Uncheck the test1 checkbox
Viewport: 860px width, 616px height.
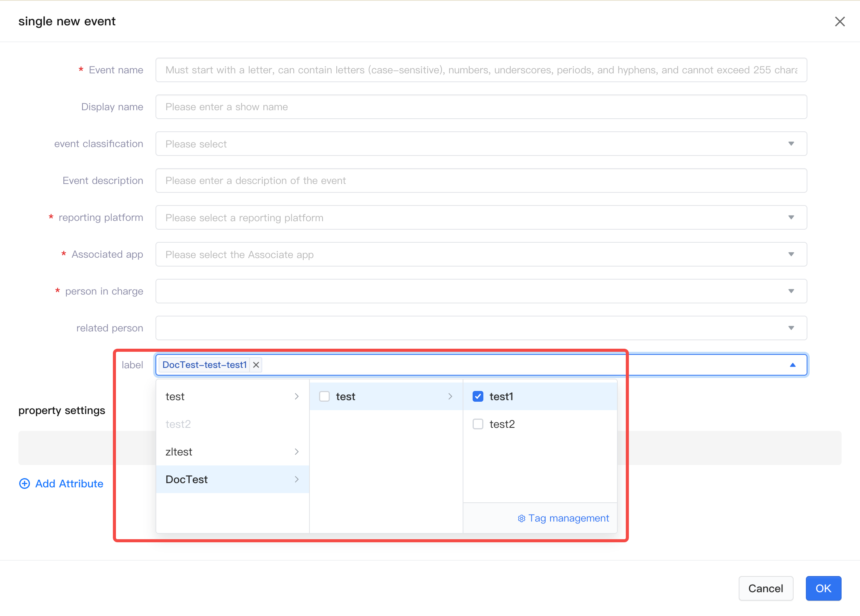(x=478, y=396)
